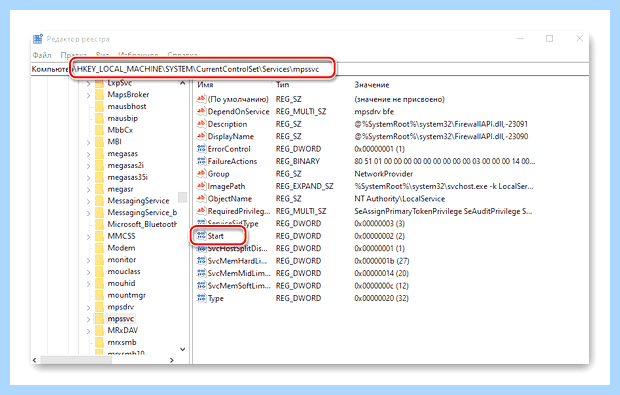Image resolution: width=620 pixels, height=395 pixels.
Task: Click the SvcMemMidLim... value icon
Action: coord(201,273)
